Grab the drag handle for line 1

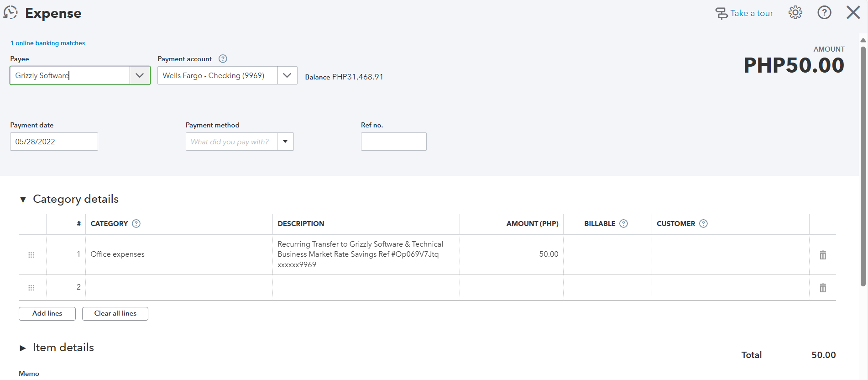pyautogui.click(x=31, y=255)
